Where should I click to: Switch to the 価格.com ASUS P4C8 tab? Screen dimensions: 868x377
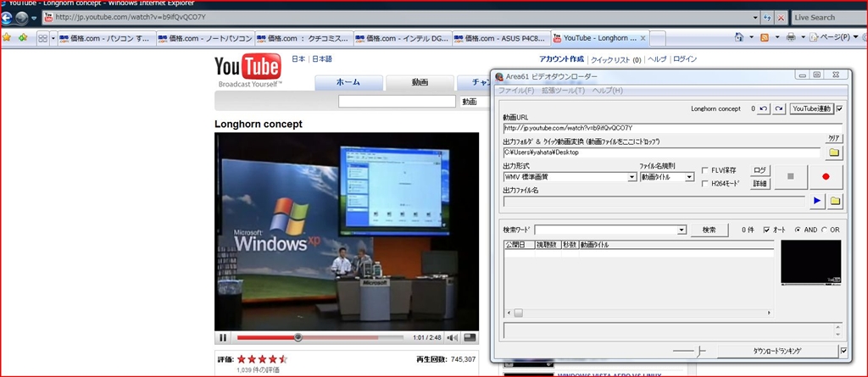point(502,38)
